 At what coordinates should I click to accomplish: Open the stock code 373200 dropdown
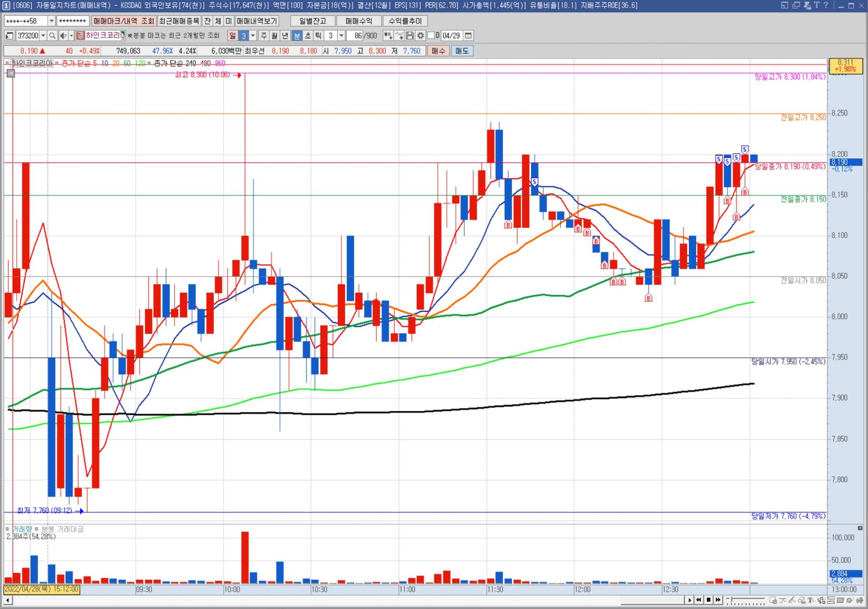(43, 36)
